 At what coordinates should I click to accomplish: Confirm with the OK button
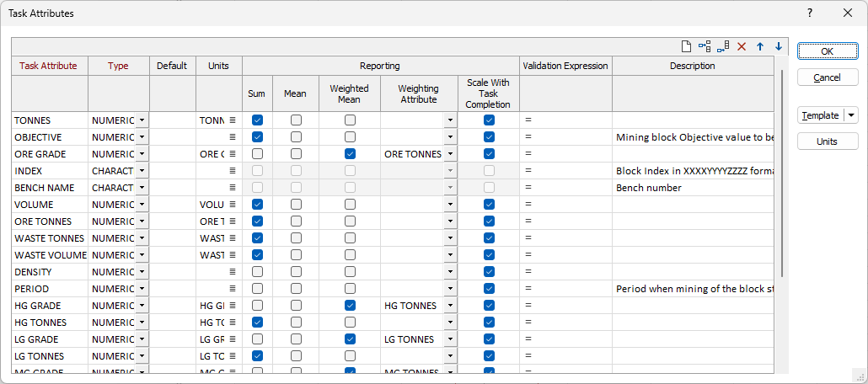pyautogui.click(x=828, y=51)
